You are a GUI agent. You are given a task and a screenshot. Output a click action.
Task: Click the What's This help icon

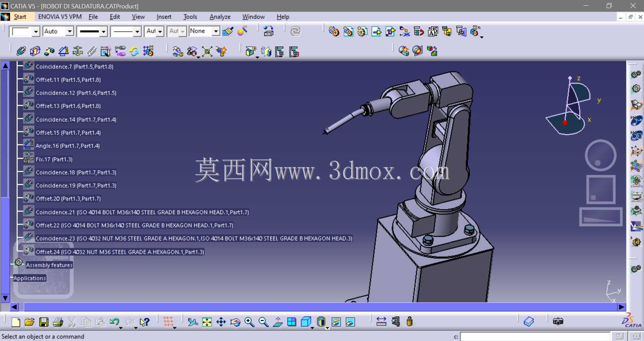pos(145,322)
